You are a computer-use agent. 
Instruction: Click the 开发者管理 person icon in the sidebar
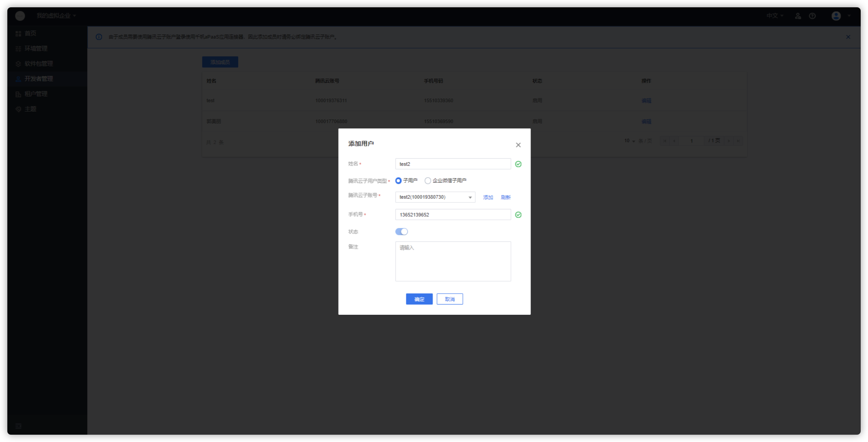pyautogui.click(x=18, y=79)
